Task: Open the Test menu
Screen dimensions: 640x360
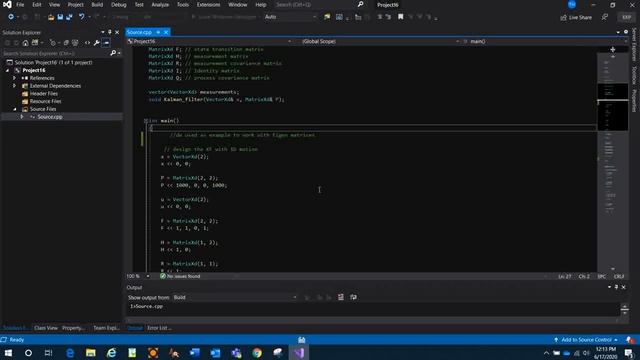Action: (139, 5)
